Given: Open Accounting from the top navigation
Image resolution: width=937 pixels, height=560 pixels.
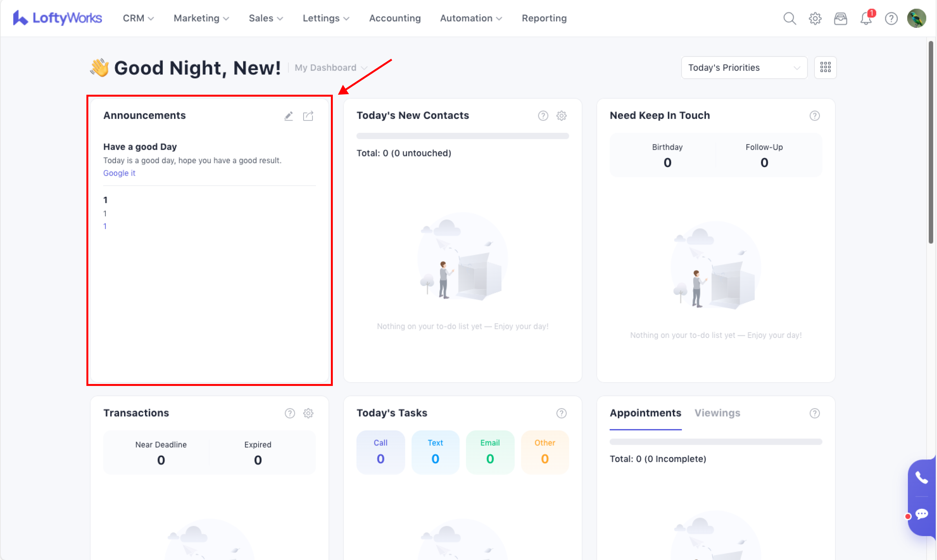Looking at the screenshot, I should 395,18.
